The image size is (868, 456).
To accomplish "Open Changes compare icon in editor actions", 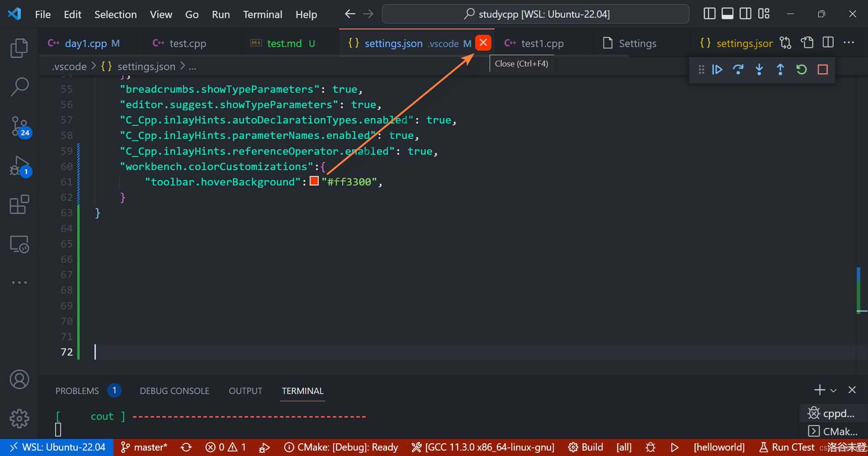I will pos(786,43).
